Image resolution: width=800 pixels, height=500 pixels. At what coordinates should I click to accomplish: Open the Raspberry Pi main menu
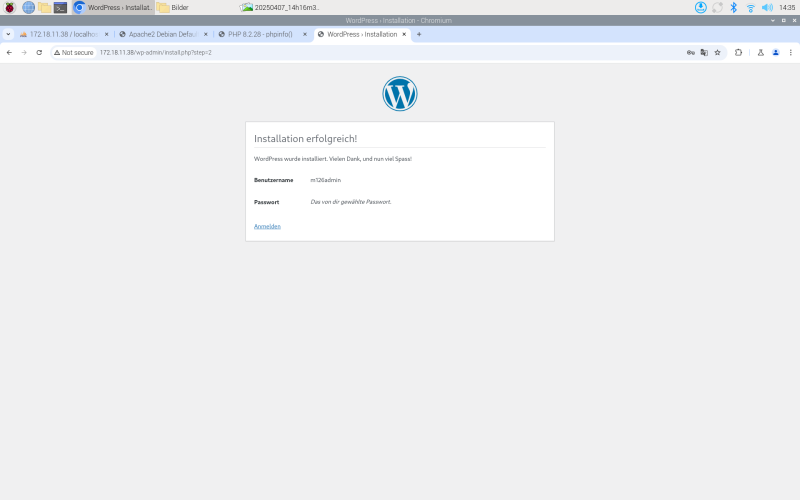pyautogui.click(x=10, y=8)
